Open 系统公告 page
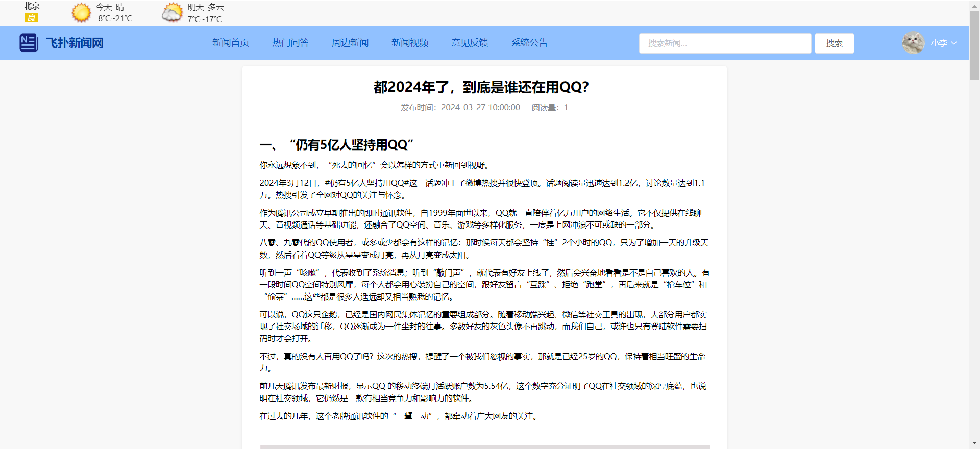 click(529, 43)
